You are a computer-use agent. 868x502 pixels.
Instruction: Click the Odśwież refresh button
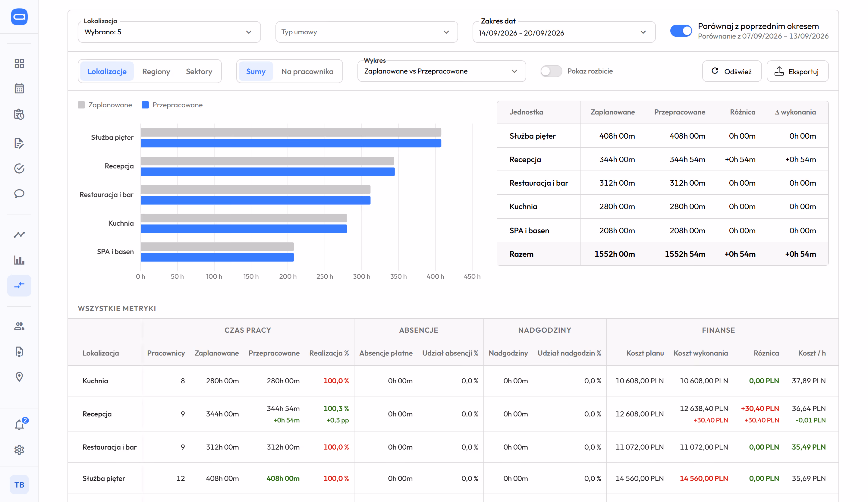[731, 71]
